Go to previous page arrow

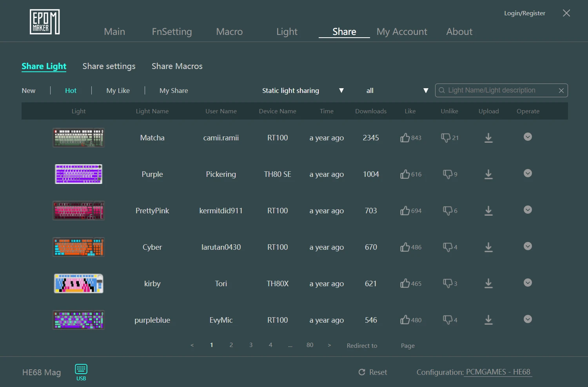[x=192, y=345]
